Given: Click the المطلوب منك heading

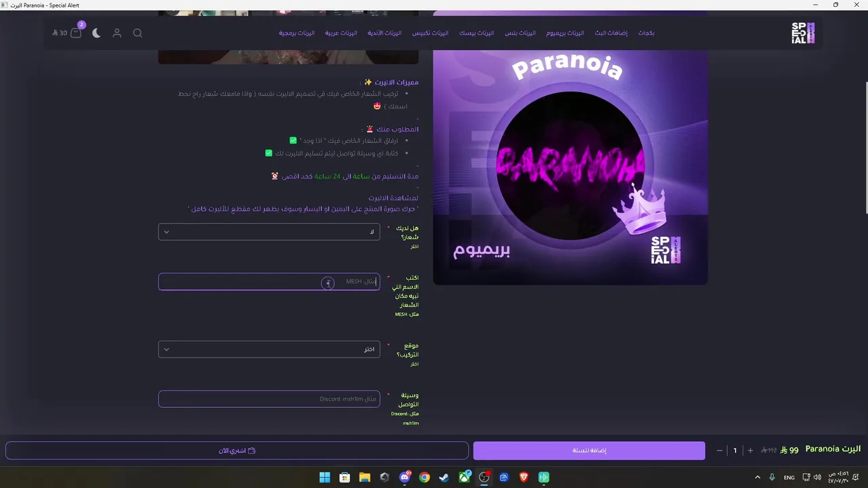Looking at the screenshot, I should [393, 129].
